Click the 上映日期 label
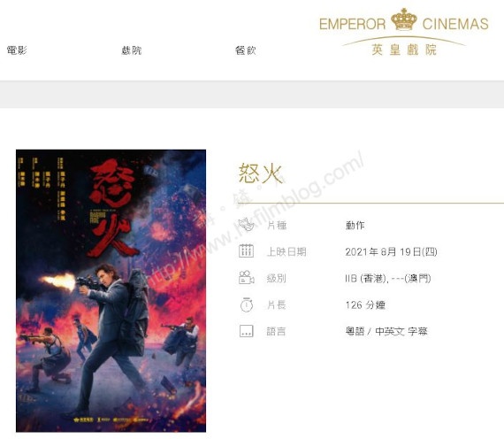The image size is (504, 439). 286,251
